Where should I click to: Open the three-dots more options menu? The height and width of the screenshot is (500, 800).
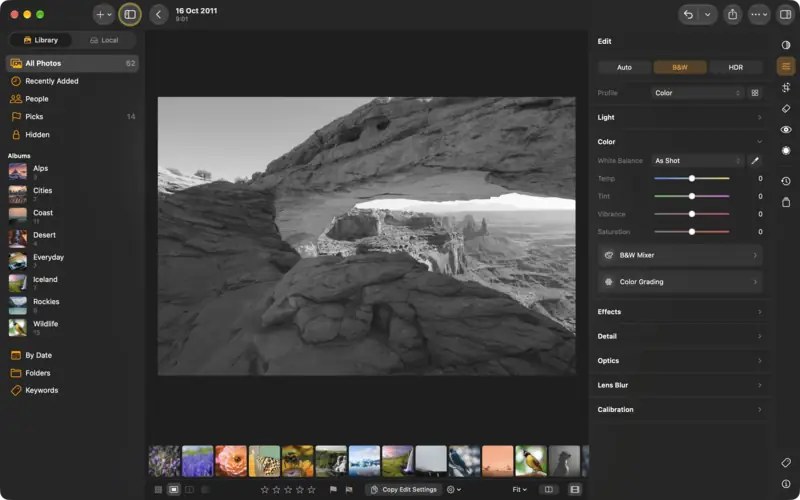(759, 14)
